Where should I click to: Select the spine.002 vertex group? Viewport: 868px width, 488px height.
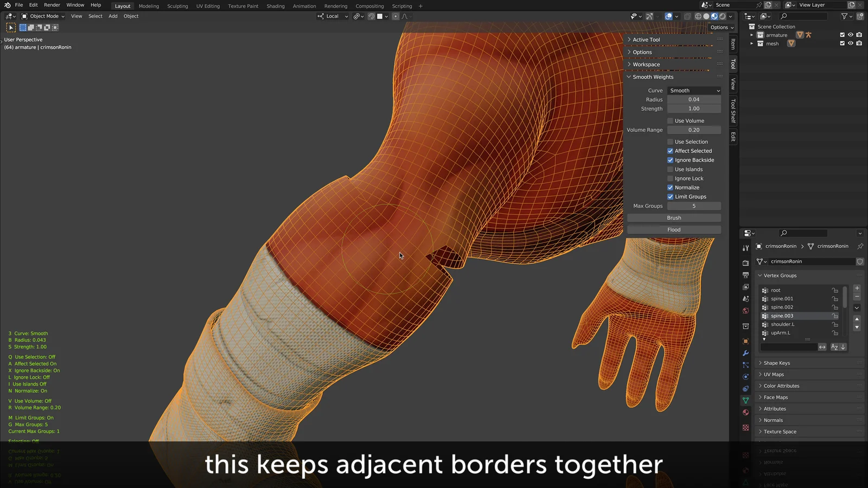(781, 307)
